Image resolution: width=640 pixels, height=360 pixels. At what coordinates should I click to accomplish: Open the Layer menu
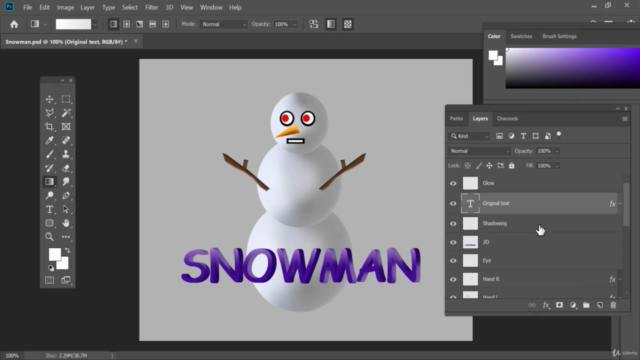click(x=87, y=7)
